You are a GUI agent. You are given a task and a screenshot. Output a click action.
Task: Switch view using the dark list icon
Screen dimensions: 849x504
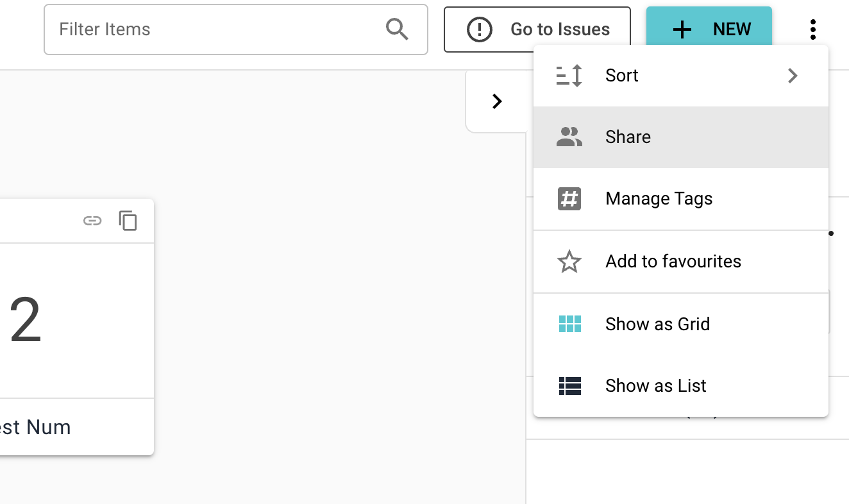569,385
